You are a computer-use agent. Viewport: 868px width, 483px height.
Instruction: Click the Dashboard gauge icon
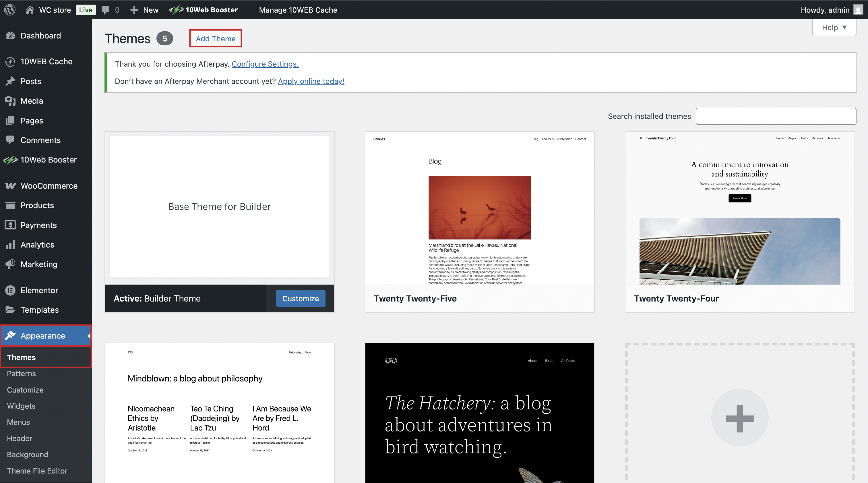10,35
